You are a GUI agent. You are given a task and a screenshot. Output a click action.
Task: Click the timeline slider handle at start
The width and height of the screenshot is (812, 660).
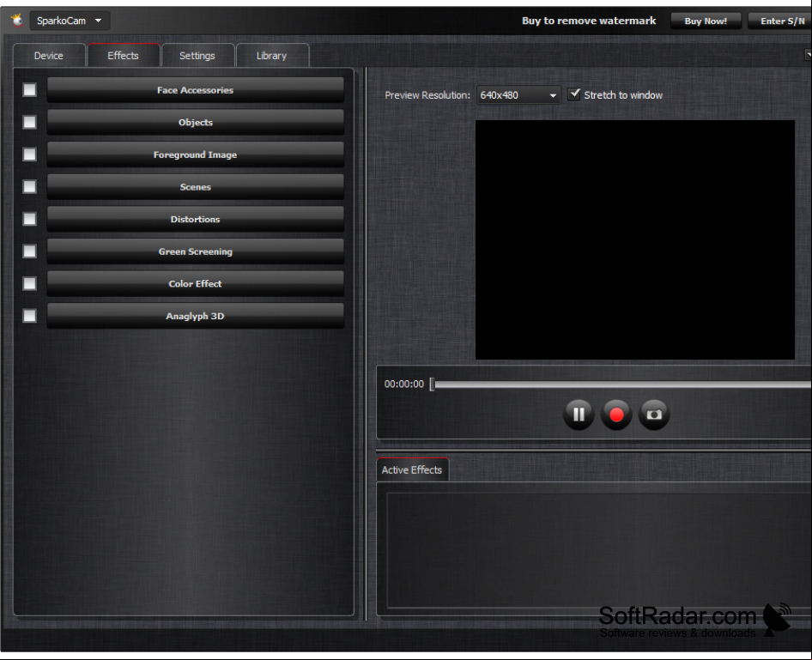432,384
